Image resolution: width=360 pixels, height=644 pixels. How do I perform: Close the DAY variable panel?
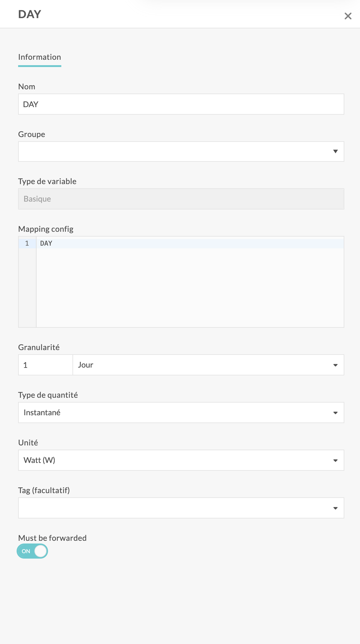point(348,16)
